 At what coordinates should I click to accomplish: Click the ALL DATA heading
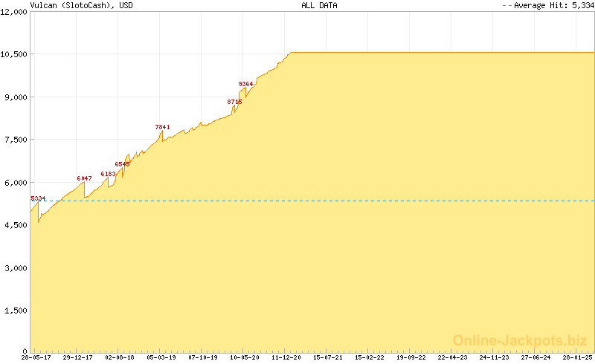pos(319,5)
